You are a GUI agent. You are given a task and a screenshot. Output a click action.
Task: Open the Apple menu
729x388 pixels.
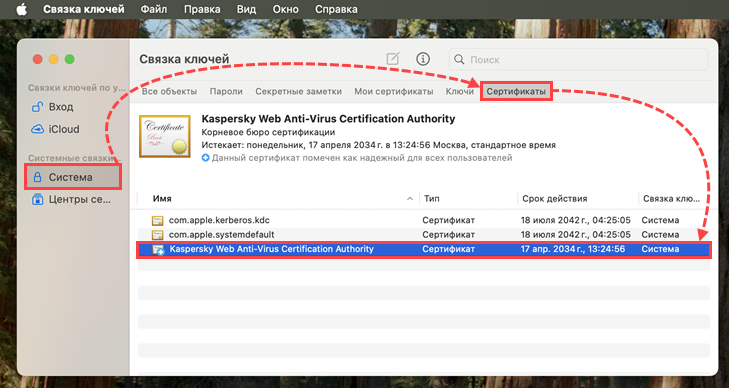click(x=21, y=9)
